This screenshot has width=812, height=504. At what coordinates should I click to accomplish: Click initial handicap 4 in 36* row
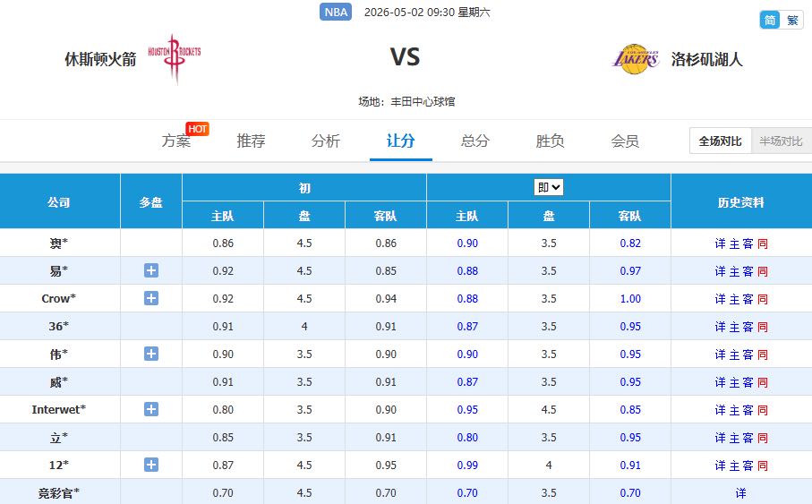point(304,327)
